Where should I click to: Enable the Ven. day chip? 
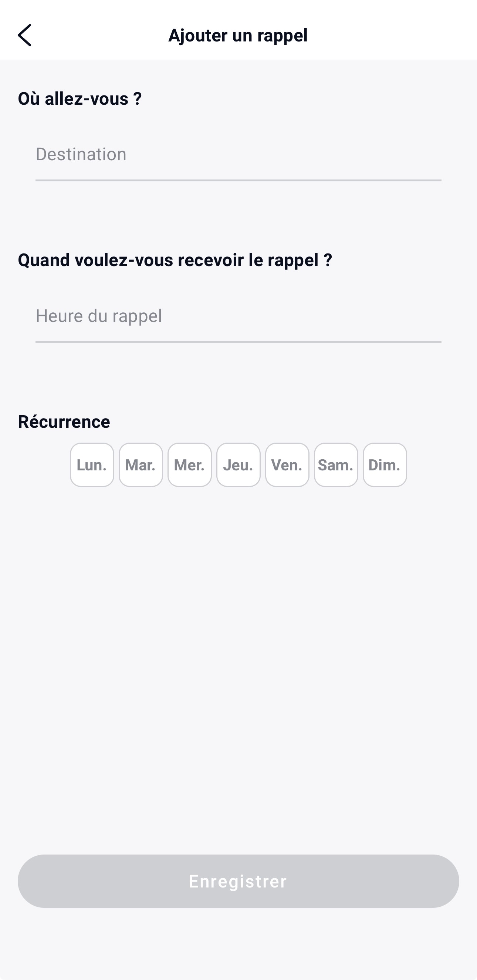[287, 464]
